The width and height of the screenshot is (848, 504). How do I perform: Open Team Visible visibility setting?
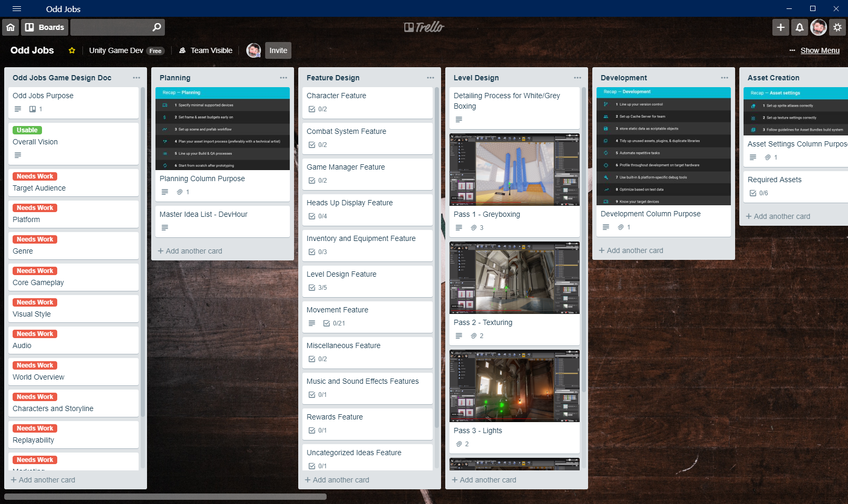click(x=206, y=50)
